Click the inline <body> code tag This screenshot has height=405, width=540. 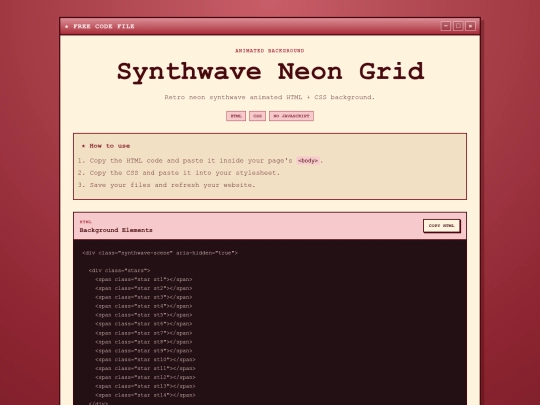(308, 161)
